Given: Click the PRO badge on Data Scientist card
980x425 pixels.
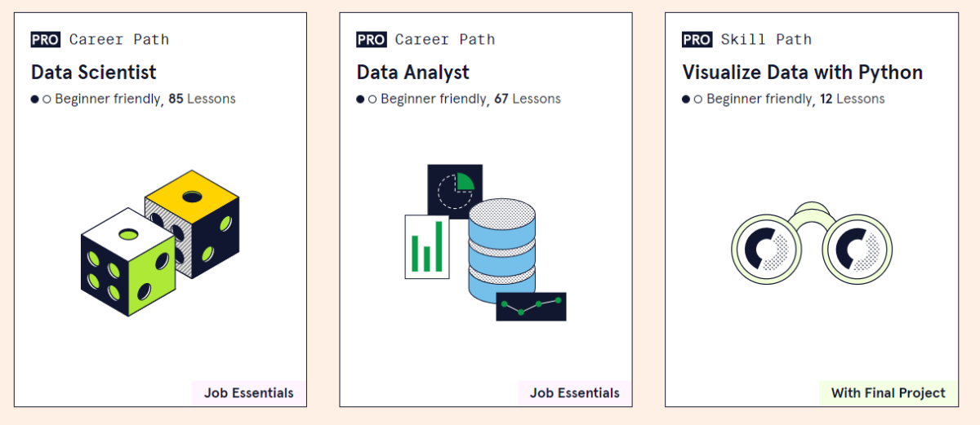Looking at the screenshot, I should click(x=46, y=39).
